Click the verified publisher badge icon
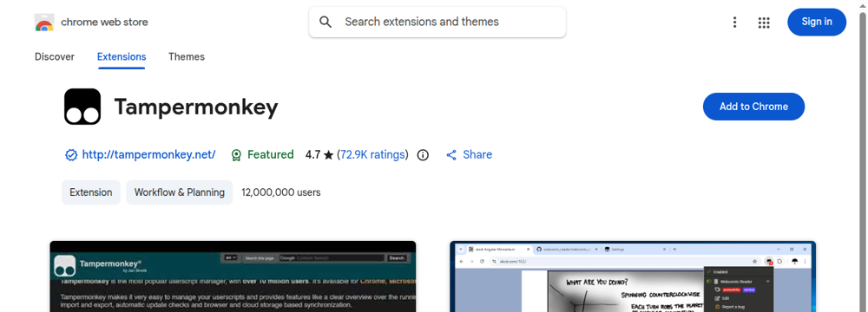This screenshot has width=868, height=312. [71, 155]
